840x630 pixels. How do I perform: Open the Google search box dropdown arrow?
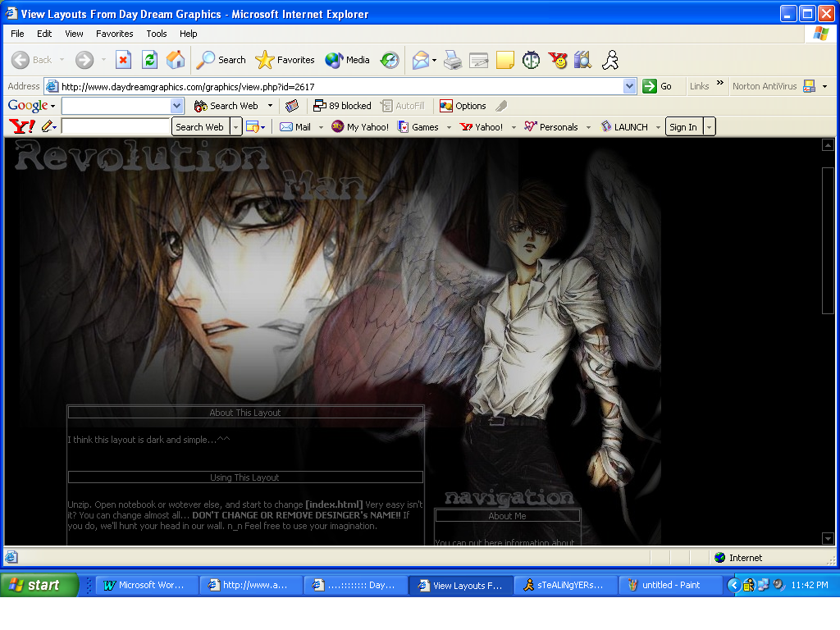click(177, 106)
